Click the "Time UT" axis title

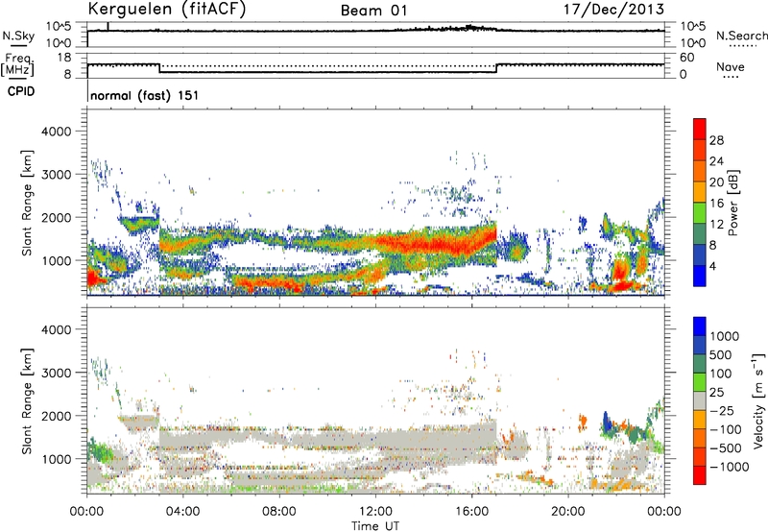coord(375,526)
